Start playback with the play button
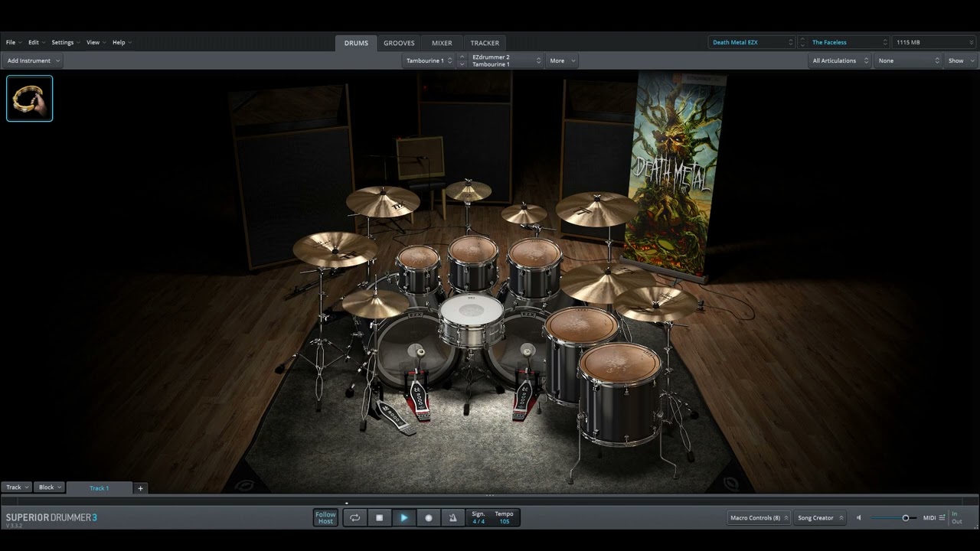980x551 pixels. pyautogui.click(x=404, y=518)
